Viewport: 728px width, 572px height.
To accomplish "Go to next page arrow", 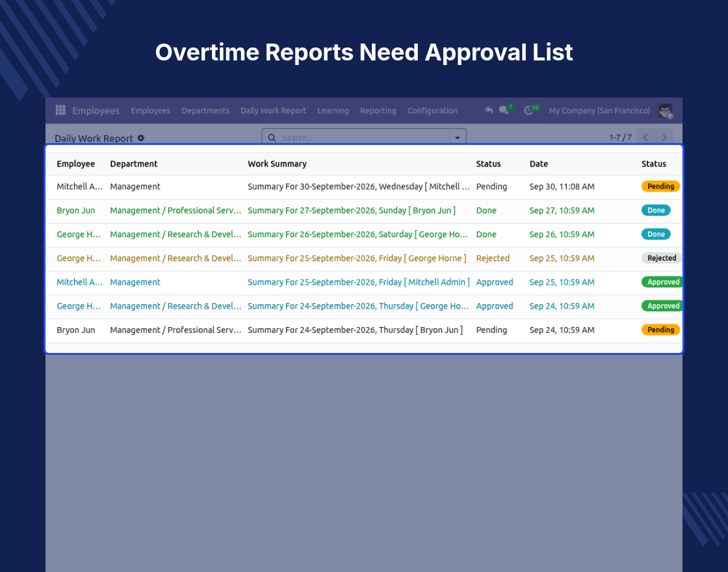I will pos(664,137).
